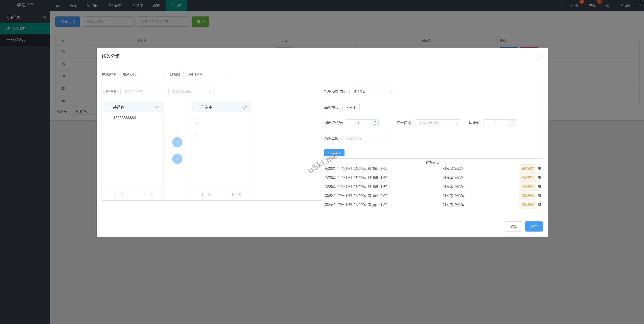
Task: Open the 模式选择 复杂模式 dropdown
Action: [143, 74]
